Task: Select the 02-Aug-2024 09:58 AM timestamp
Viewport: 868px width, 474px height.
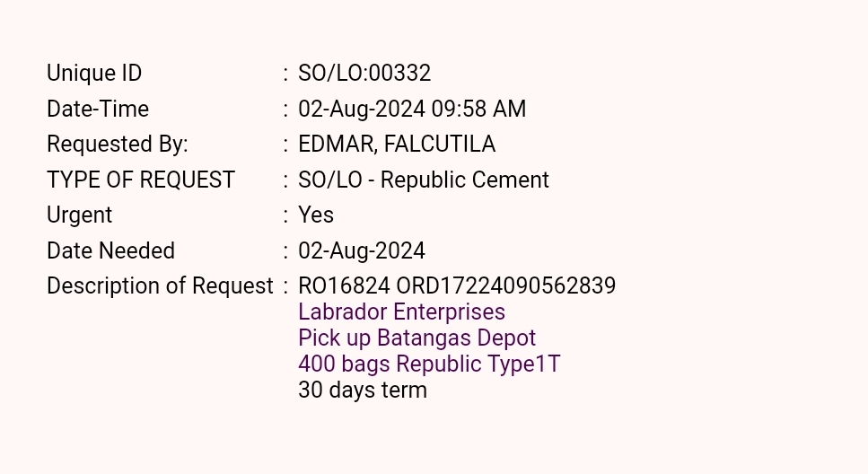Action: click(x=412, y=110)
